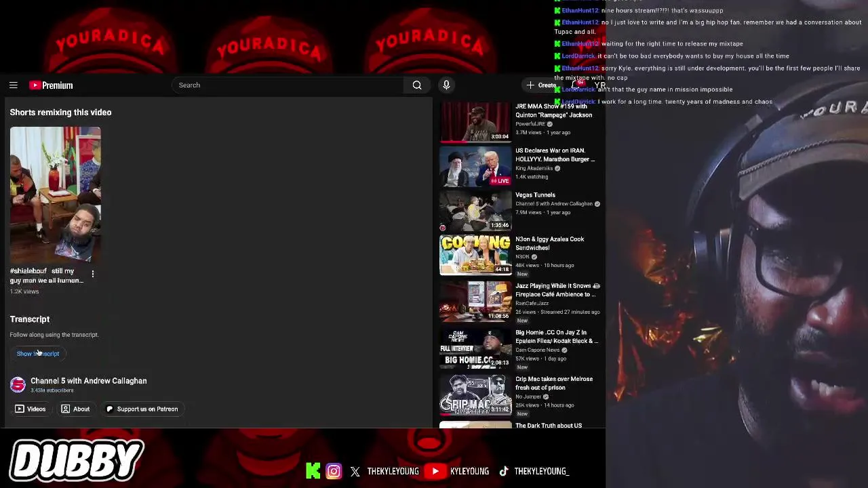Click the Instagram icon in the overlay
The image size is (868, 488).
pos(334,470)
